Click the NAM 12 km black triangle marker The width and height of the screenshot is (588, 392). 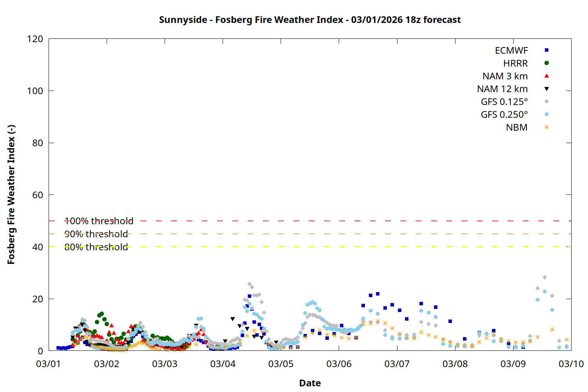[x=546, y=89]
